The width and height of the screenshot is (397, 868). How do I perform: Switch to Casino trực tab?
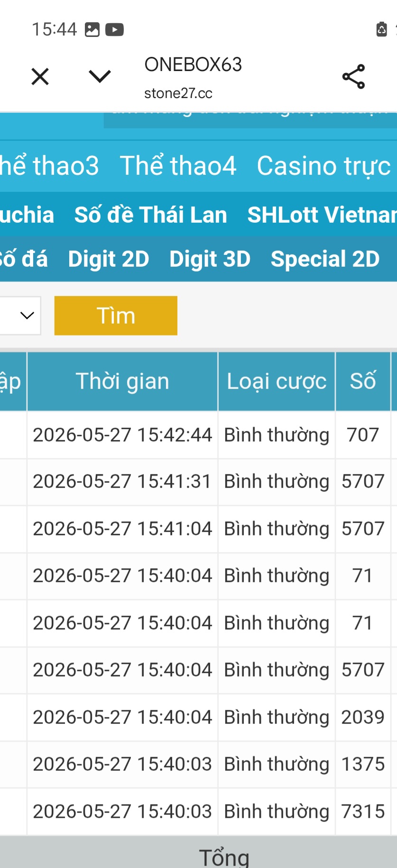pos(324,166)
